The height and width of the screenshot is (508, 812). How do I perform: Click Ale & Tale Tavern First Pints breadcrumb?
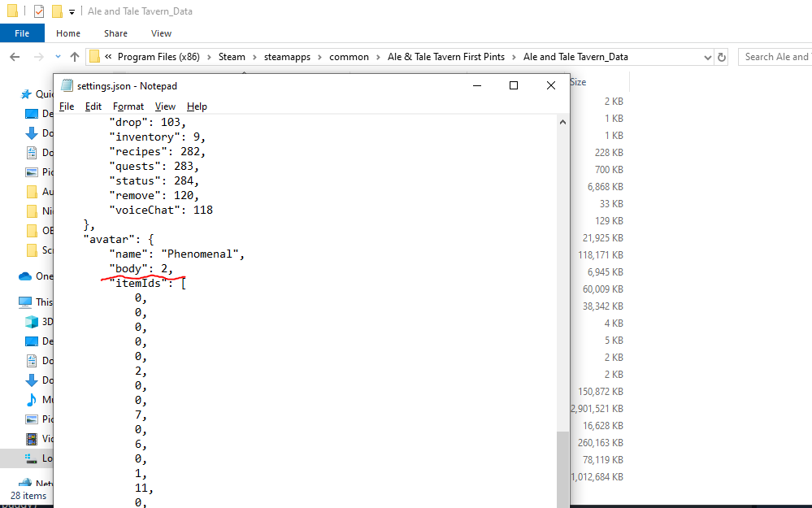446,57
